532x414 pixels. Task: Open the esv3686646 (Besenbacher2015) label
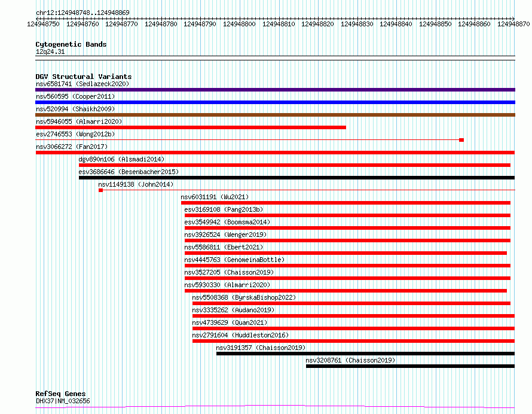pyautogui.click(x=129, y=172)
